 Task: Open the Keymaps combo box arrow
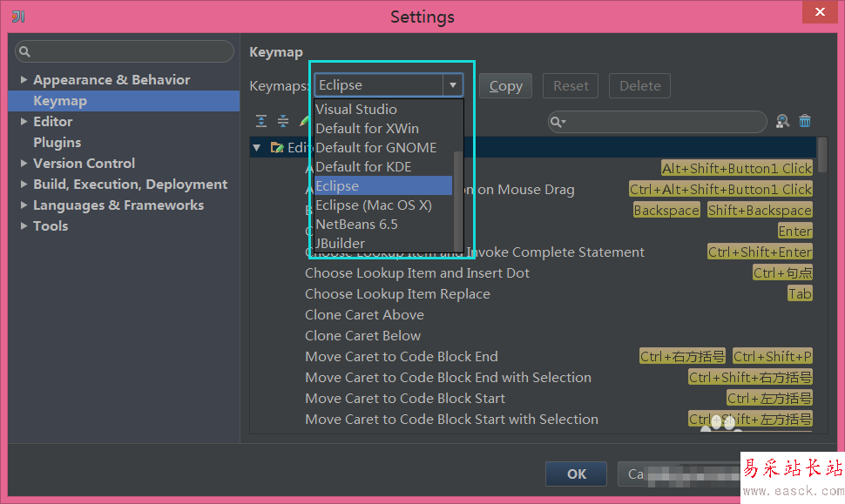[453, 85]
